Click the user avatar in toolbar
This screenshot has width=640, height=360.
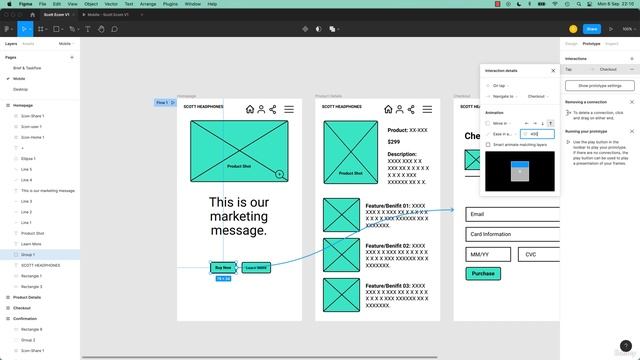coord(573,29)
